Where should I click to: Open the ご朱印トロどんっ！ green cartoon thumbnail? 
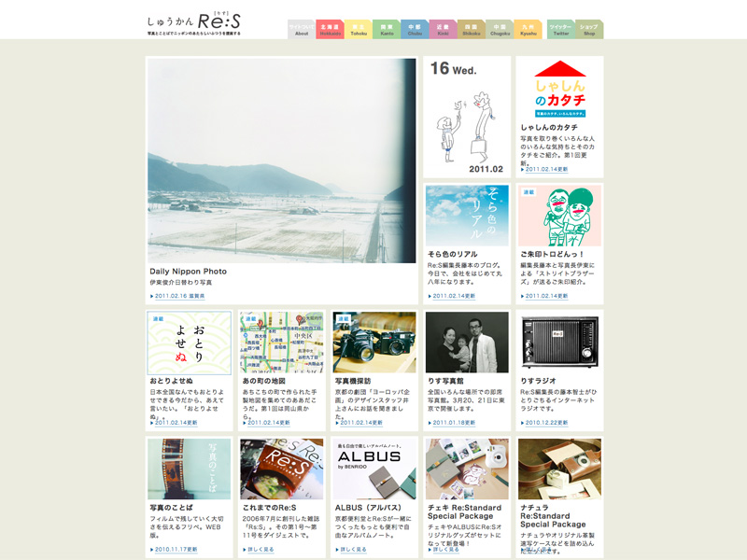pos(559,216)
